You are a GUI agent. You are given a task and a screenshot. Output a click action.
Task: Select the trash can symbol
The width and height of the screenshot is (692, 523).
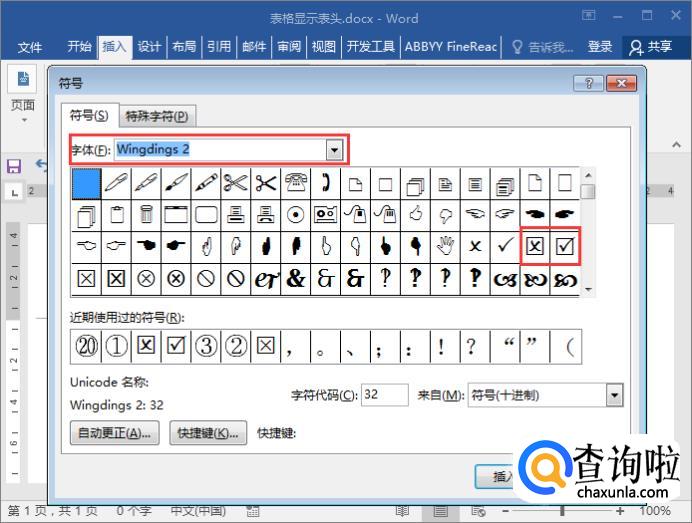(x=146, y=214)
